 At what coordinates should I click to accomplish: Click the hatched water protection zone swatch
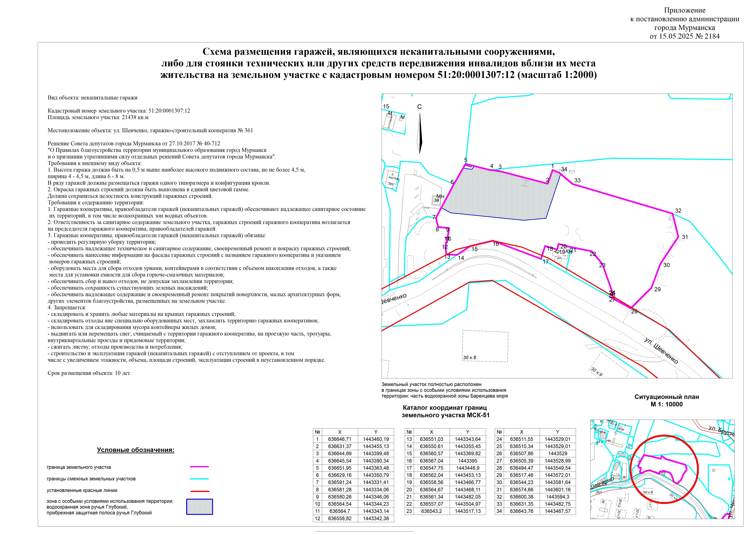pyautogui.click(x=199, y=507)
